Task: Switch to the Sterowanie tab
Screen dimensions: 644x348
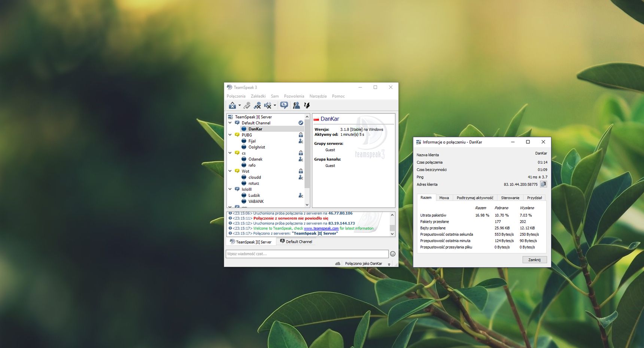Action: [x=510, y=198]
